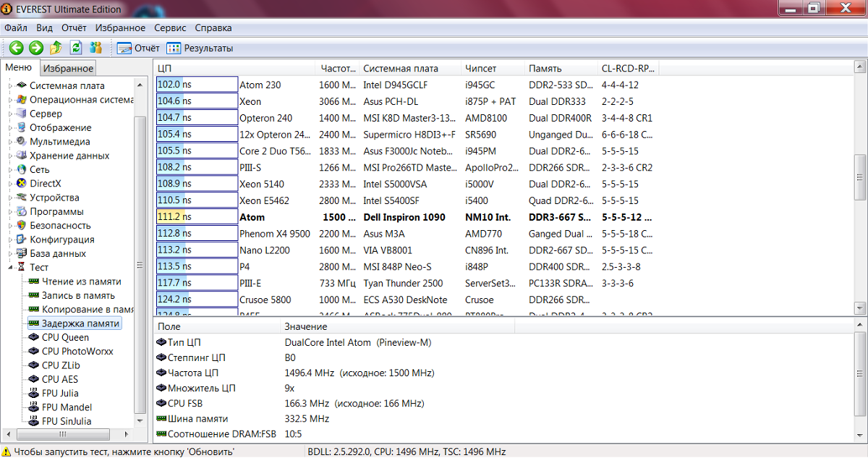
Task: Expand the Мультимедиа tree node
Action: tap(11, 141)
